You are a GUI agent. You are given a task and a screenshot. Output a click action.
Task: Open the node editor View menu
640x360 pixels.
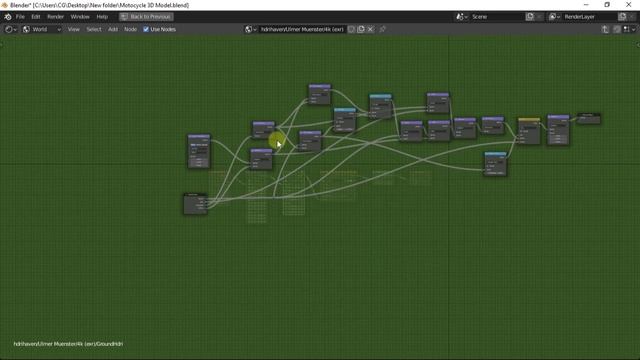click(x=73, y=29)
